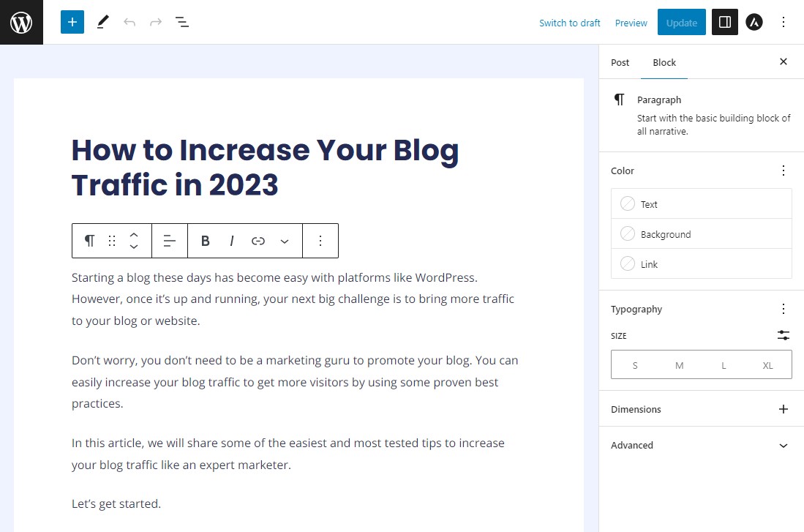804x532 pixels.
Task: Click Switch to draft
Action: tap(569, 23)
